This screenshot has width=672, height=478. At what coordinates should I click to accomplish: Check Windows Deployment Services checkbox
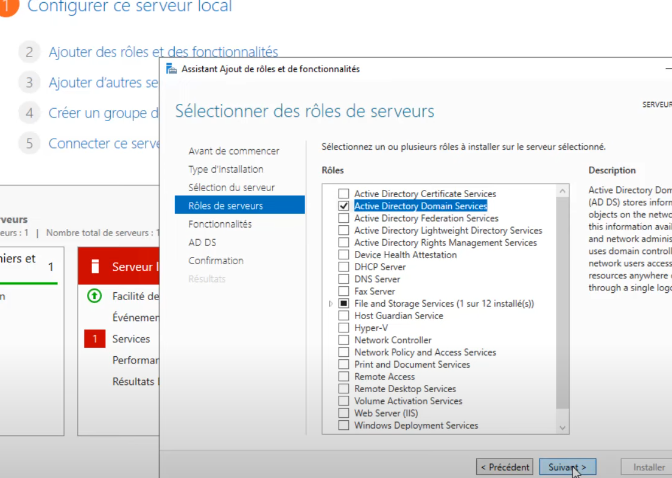[343, 425]
